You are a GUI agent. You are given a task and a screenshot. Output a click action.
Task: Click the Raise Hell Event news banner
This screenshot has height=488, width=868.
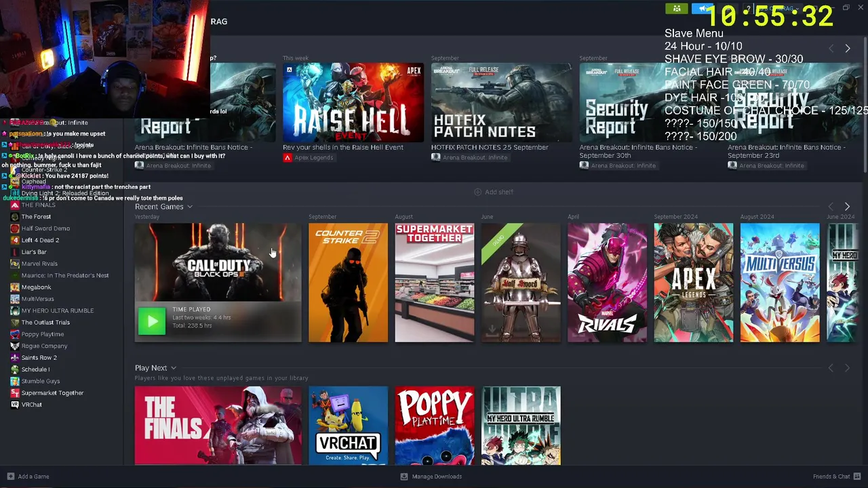click(353, 102)
